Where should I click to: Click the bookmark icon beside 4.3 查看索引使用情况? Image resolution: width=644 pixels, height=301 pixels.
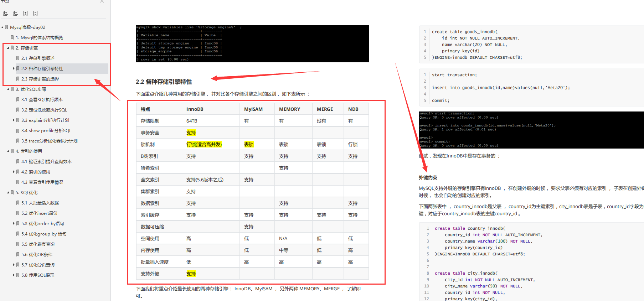coord(18,182)
